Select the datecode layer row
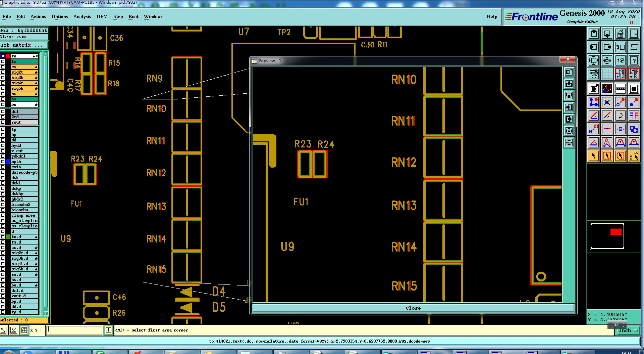The image size is (644, 354). click(x=25, y=172)
